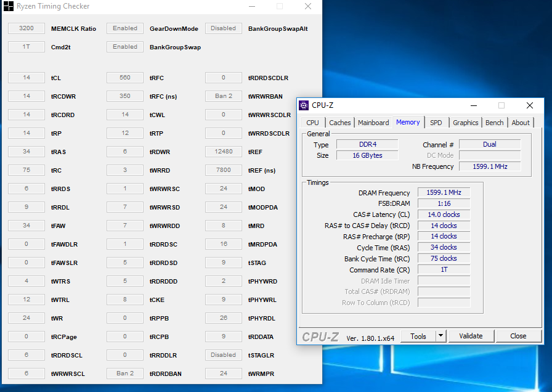Click the FSB:DRAM 1:16 field
The height and width of the screenshot is (392, 552).
pos(444,203)
